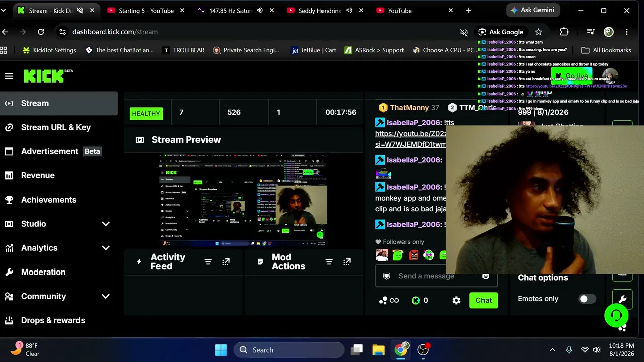The width and height of the screenshot is (644, 362).
Task: Click the 00:17:56 stream uptime
Action: pyautogui.click(x=341, y=112)
